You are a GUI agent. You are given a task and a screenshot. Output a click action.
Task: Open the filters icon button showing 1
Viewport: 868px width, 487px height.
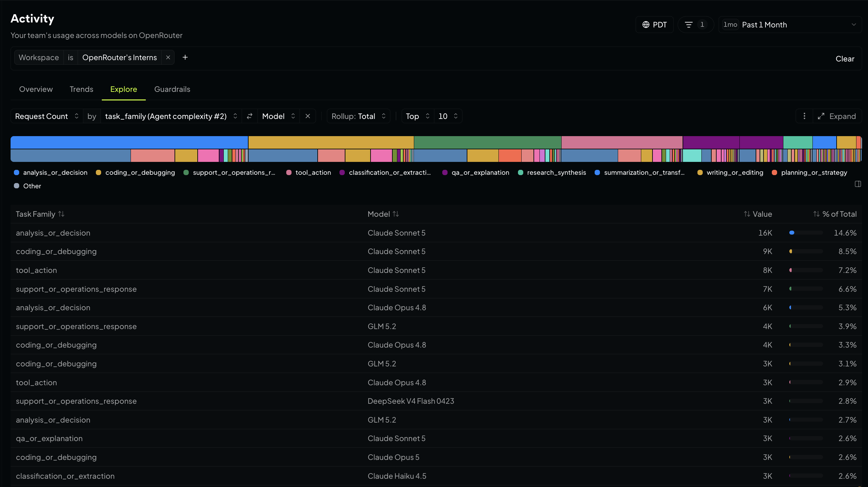(695, 24)
